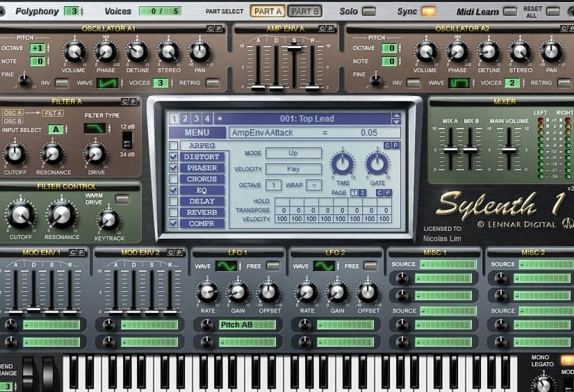
Task: Click the LFO 1 Rate knob
Action: [208, 292]
